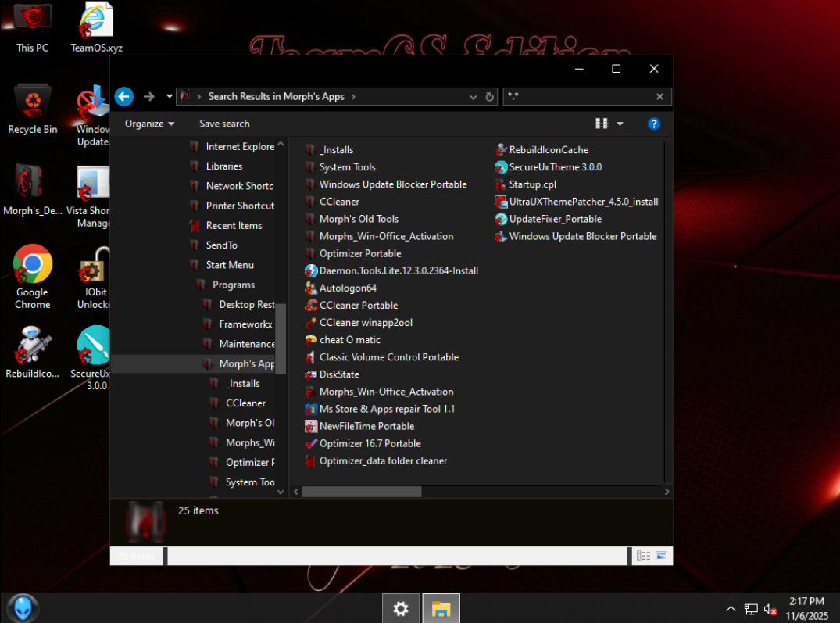Screen dimensions: 840x623
Task: Select Optimizer Portable folder
Action: click(x=360, y=253)
